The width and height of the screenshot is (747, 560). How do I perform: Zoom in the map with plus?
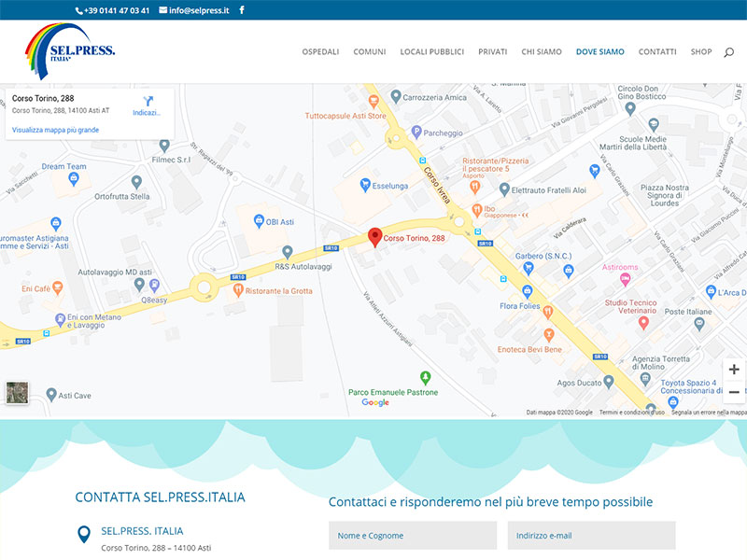coord(734,369)
